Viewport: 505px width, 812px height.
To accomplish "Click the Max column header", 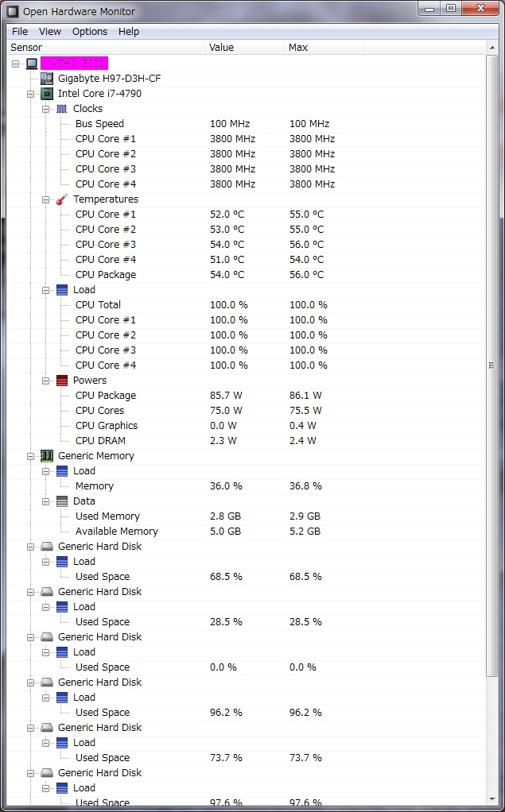I will 324,48.
